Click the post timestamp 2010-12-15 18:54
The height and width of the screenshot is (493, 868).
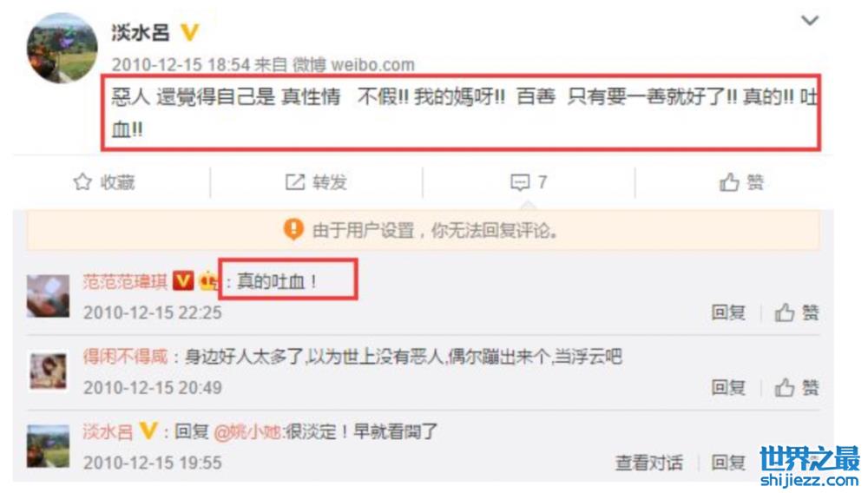coord(181,65)
